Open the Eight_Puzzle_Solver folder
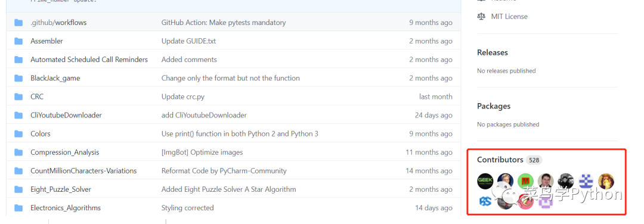Viewport: 644px width, 224px height. pyautogui.click(x=61, y=189)
